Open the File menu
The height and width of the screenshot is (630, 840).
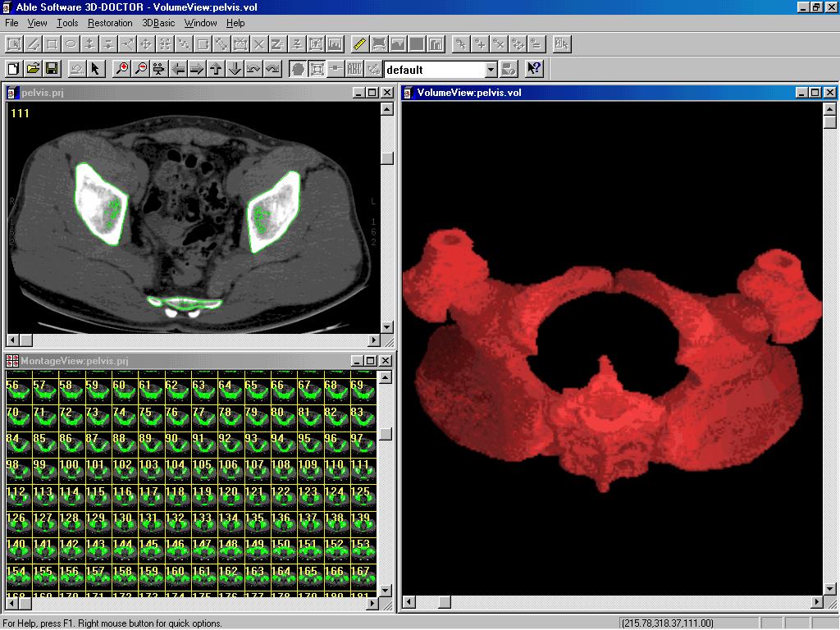tap(11, 23)
